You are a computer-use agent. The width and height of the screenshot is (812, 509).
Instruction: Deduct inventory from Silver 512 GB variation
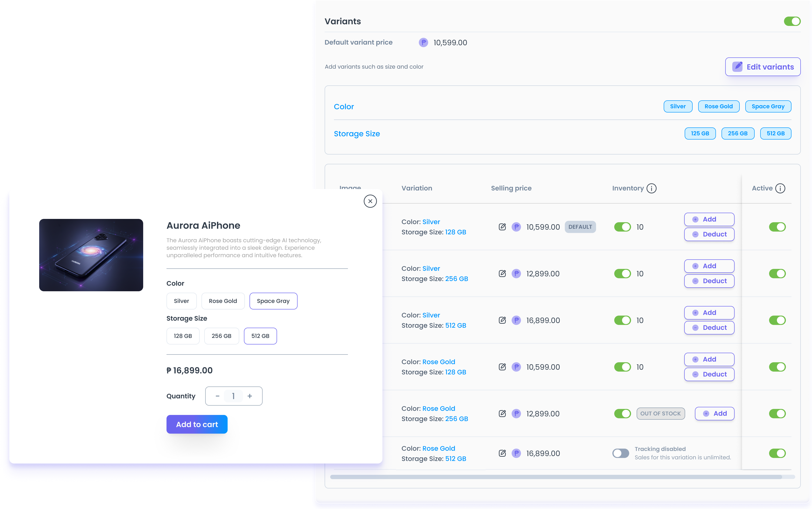pos(709,328)
